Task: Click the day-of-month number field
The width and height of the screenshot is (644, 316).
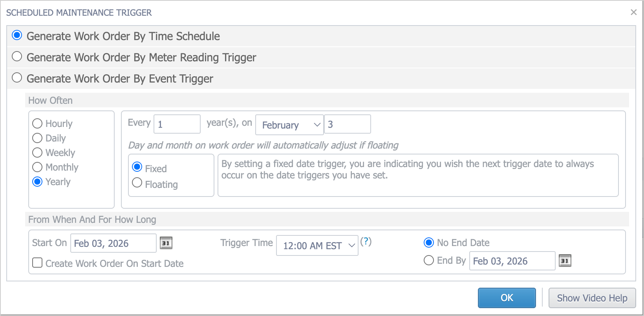Action: (x=347, y=125)
